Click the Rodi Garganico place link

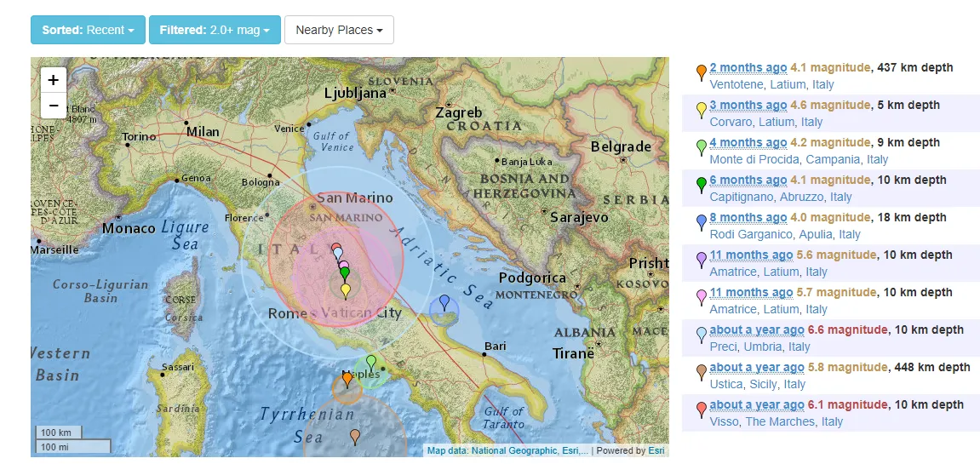click(753, 234)
